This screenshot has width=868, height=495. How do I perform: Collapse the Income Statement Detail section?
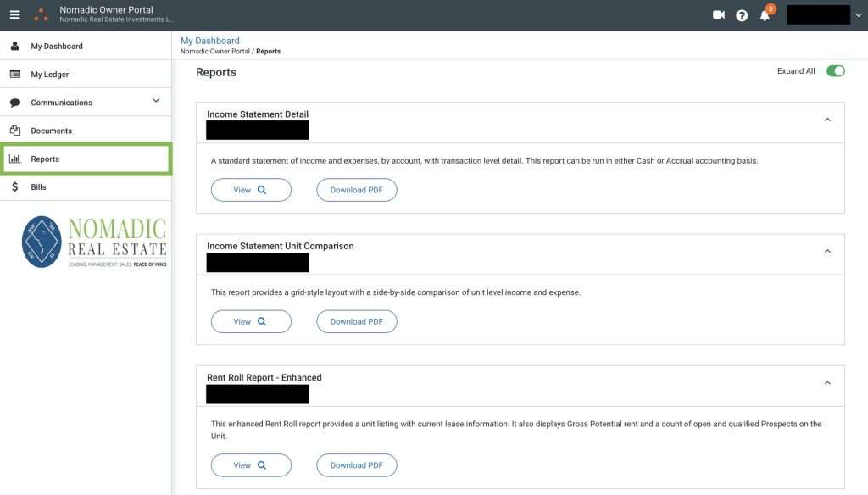[x=827, y=120]
